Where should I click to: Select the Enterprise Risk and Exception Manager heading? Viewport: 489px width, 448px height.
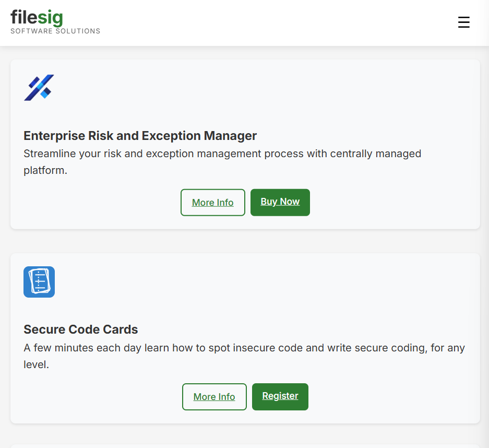(x=140, y=136)
